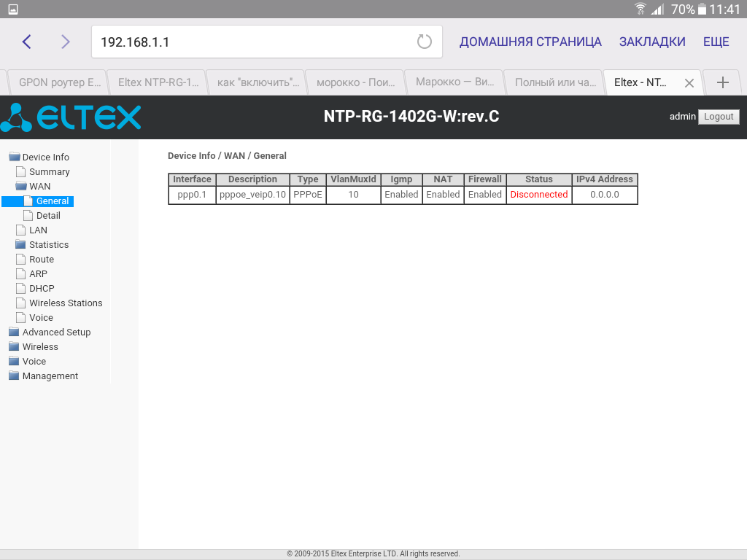747x560 pixels.
Task: Click the VlanMuxId column header
Action: click(354, 179)
